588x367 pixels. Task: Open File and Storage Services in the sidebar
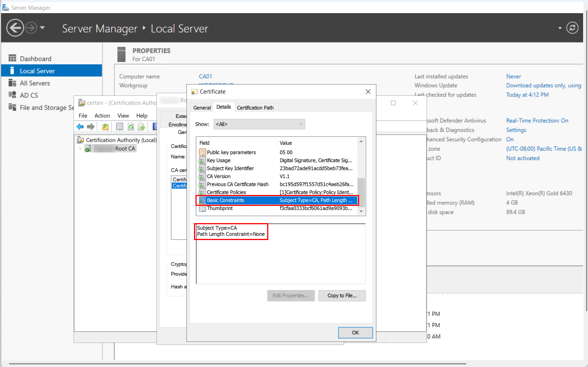(x=41, y=107)
